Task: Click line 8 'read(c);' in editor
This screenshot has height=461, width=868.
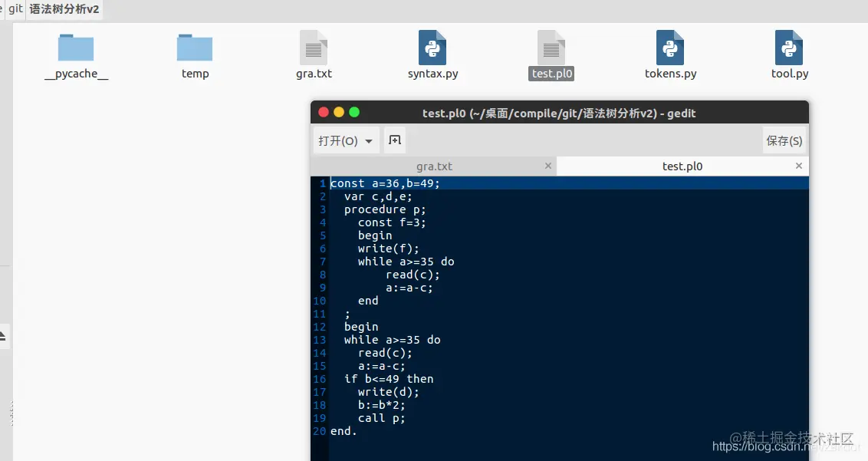Action: pyautogui.click(x=413, y=275)
